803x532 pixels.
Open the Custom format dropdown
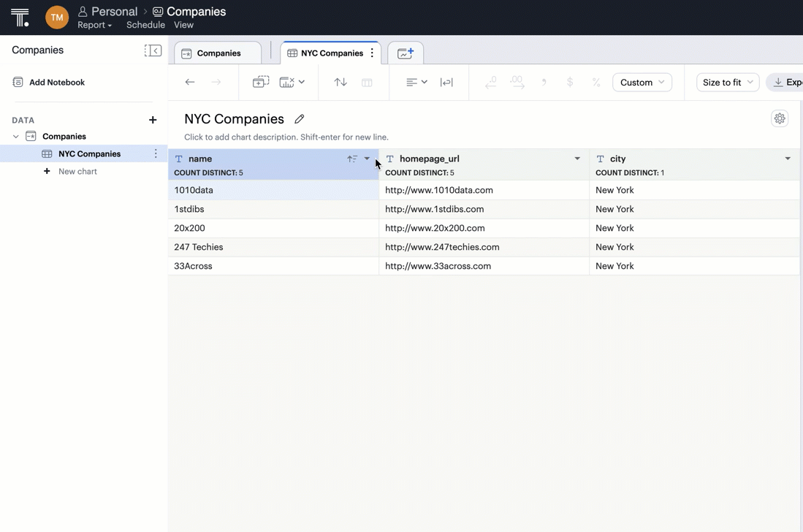(x=642, y=83)
